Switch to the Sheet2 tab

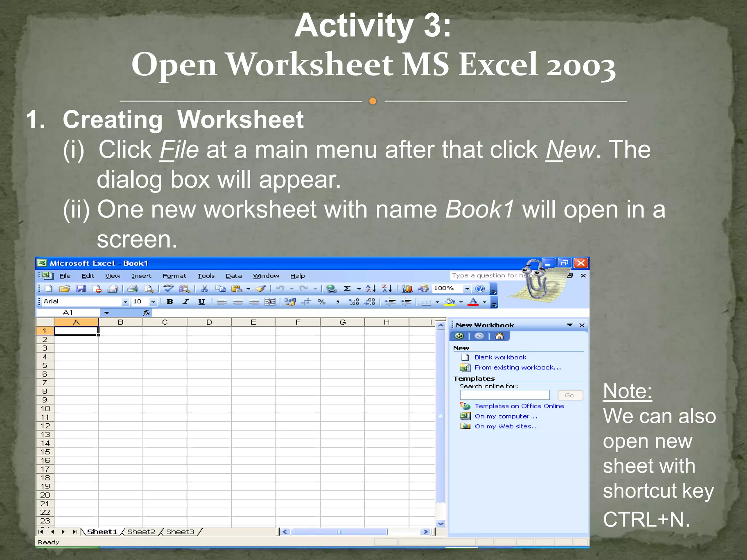click(141, 532)
